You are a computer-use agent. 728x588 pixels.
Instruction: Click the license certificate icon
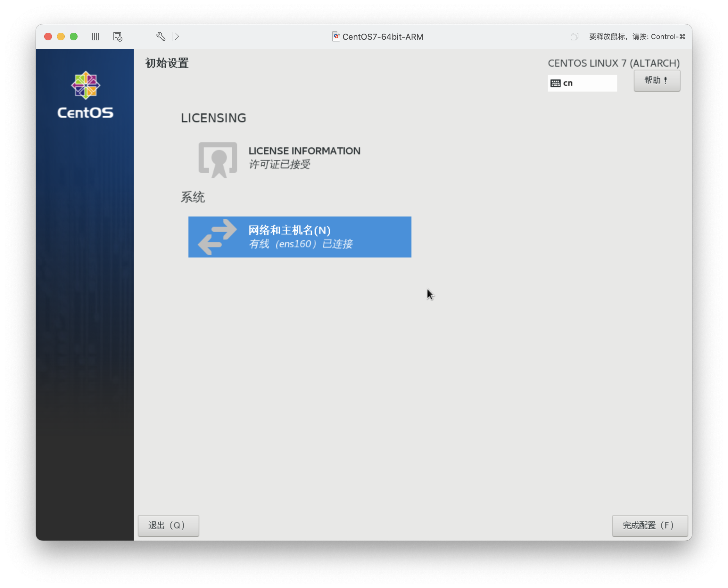click(x=218, y=160)
